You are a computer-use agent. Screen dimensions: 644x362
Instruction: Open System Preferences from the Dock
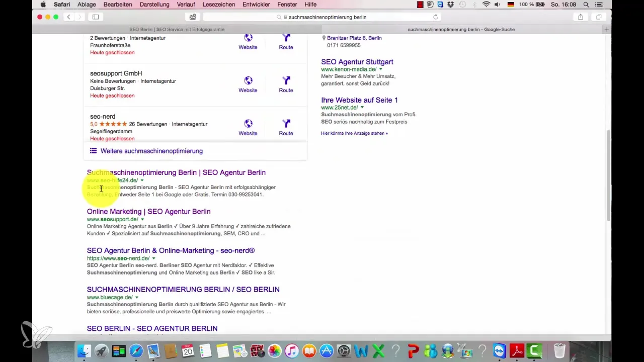click(344, 350)
